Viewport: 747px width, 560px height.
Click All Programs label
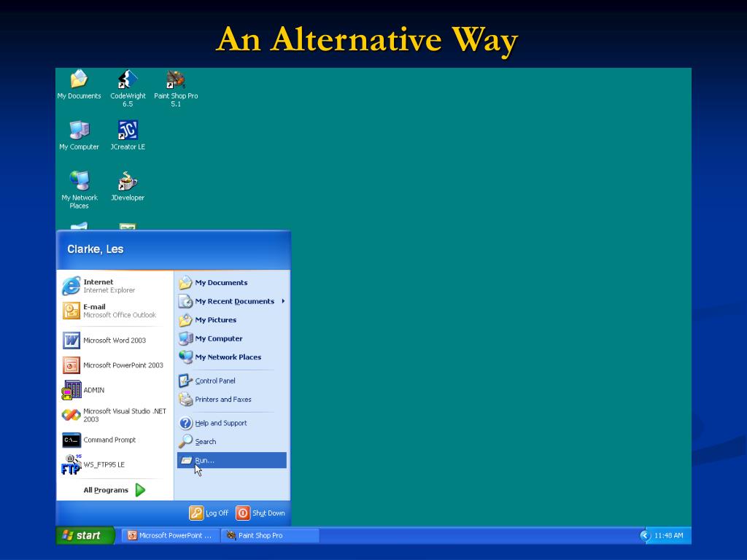[x=106, y=490]
